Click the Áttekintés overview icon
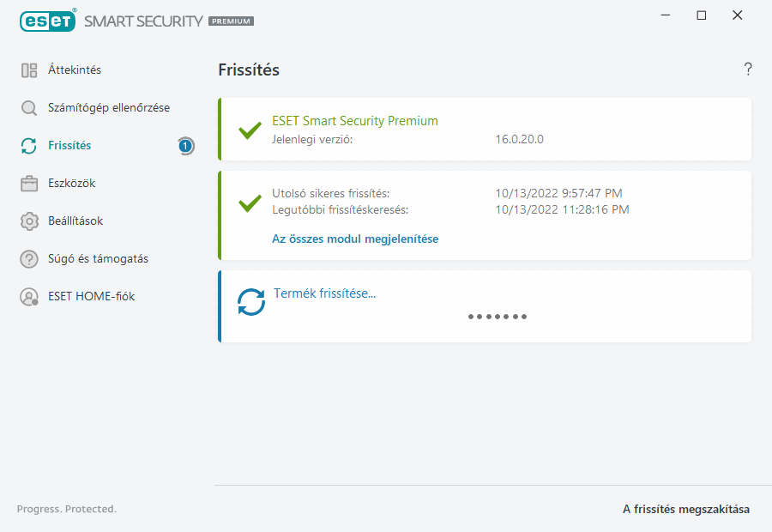The height and width of the screenshot is (532, 772). coord(29,70)
